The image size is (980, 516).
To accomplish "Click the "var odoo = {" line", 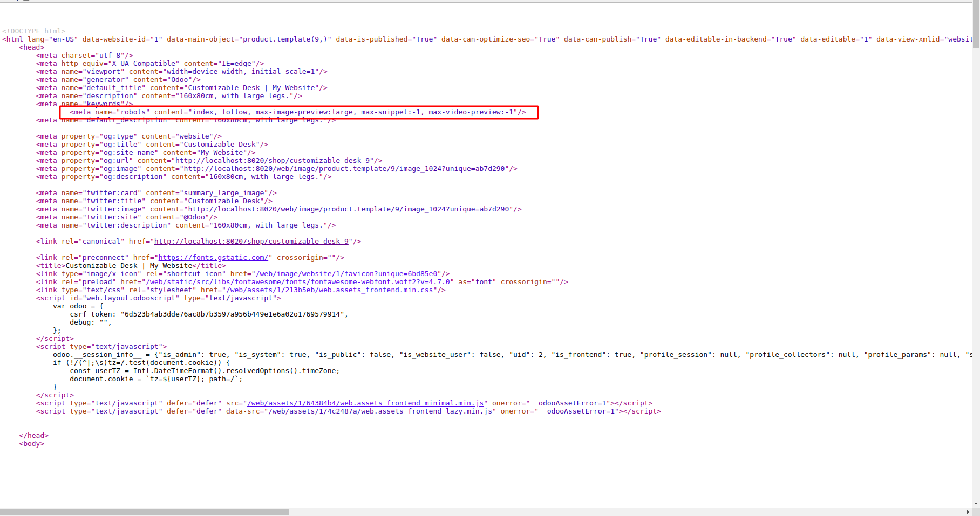I will point(78,306).
